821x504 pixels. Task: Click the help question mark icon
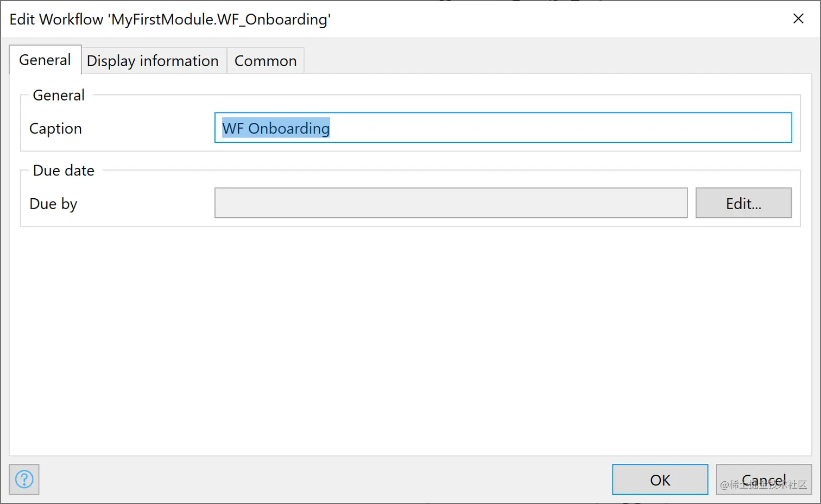click(x=24, y=480)
